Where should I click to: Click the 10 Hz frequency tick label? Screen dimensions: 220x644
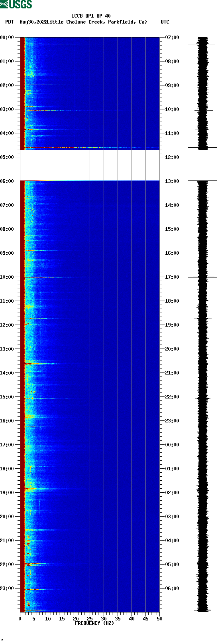pos(48,619)
